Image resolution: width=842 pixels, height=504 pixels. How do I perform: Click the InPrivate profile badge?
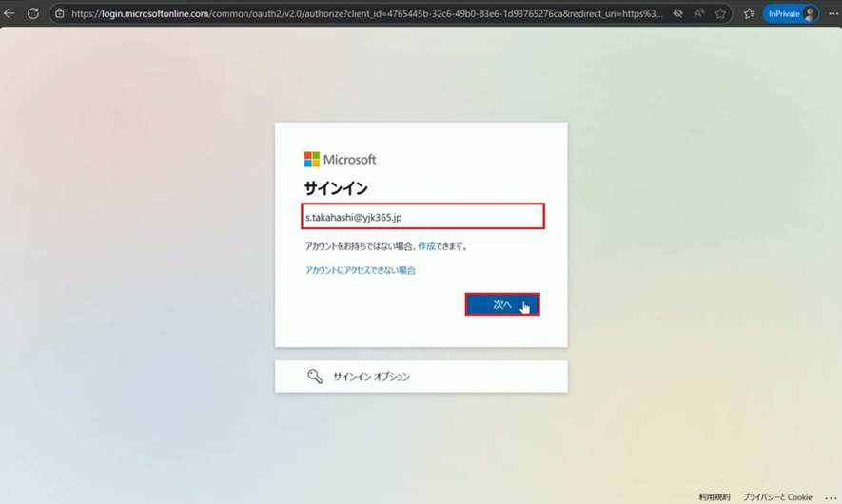point(791,14)
